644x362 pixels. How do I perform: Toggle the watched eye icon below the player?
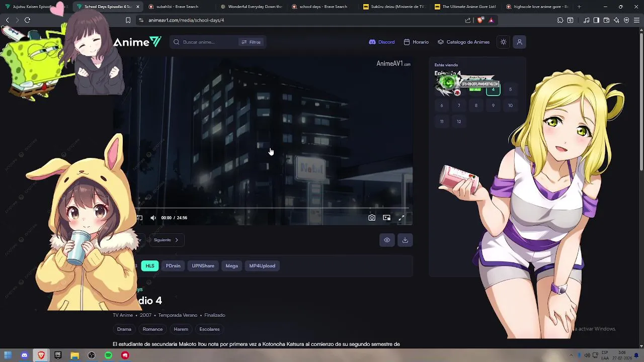coord(387,240)
